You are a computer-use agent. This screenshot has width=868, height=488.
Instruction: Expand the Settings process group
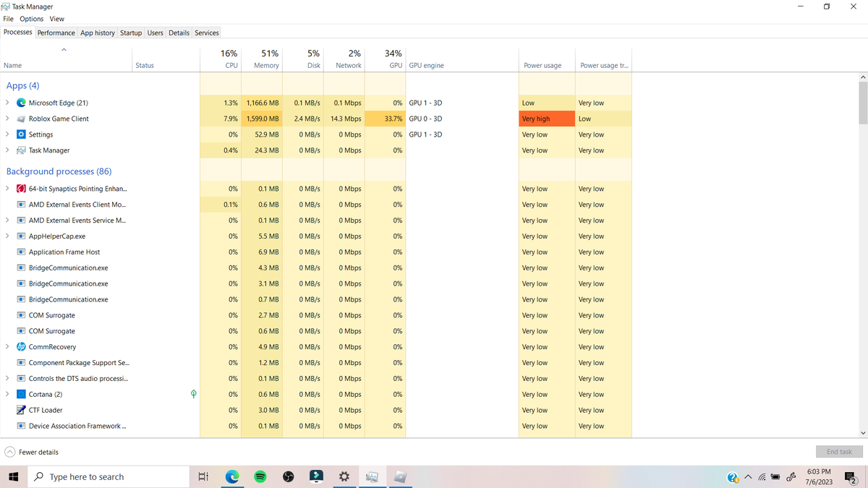pos(7,134)
